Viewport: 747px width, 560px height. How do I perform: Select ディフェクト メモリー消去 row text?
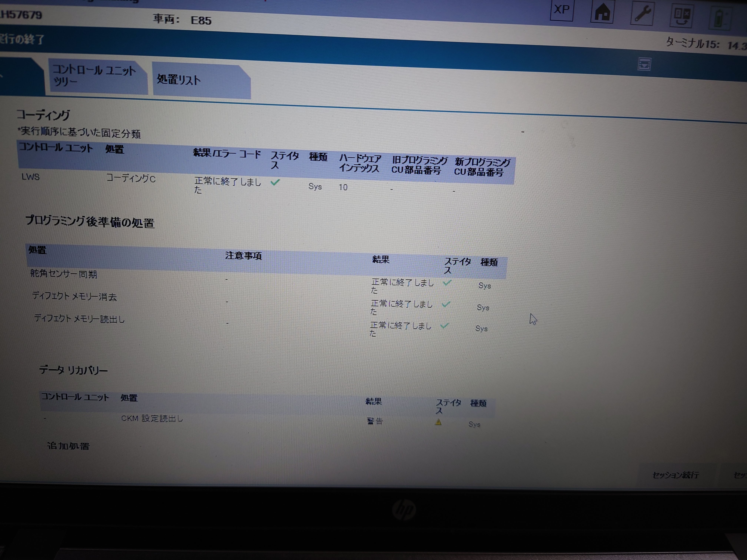pyautogui.click(x=74, y=296)
